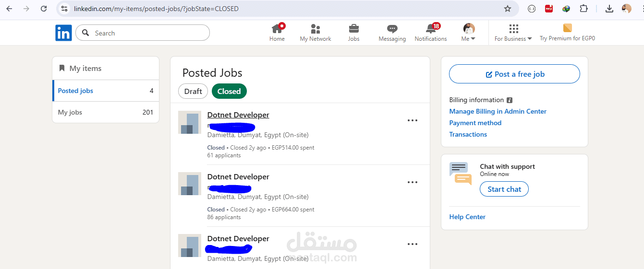Select Posted jobs in My items
Viewport: 644px width, 269px height.
tap(106, 91)
